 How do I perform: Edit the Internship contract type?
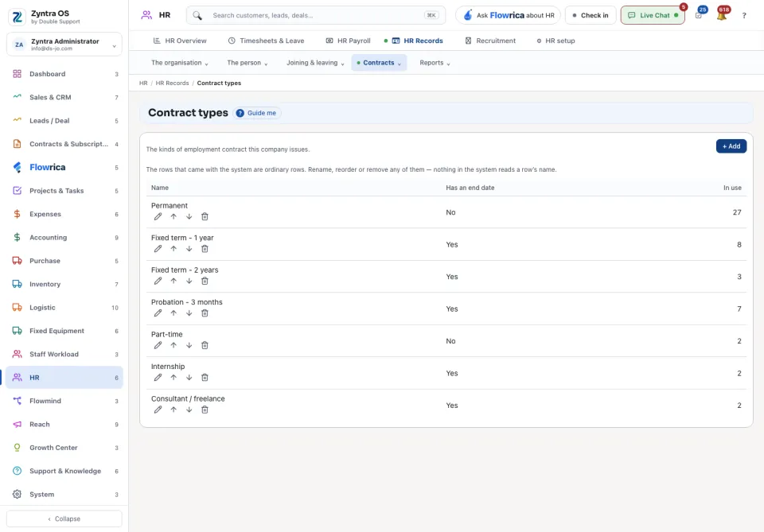pyautogui.click(x=158, y=377)
